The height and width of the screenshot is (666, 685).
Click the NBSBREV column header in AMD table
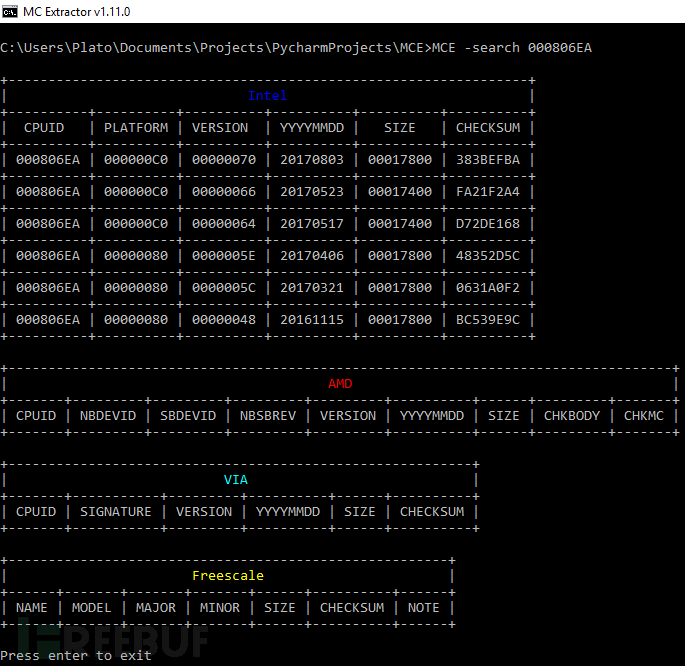pos(268,416)
